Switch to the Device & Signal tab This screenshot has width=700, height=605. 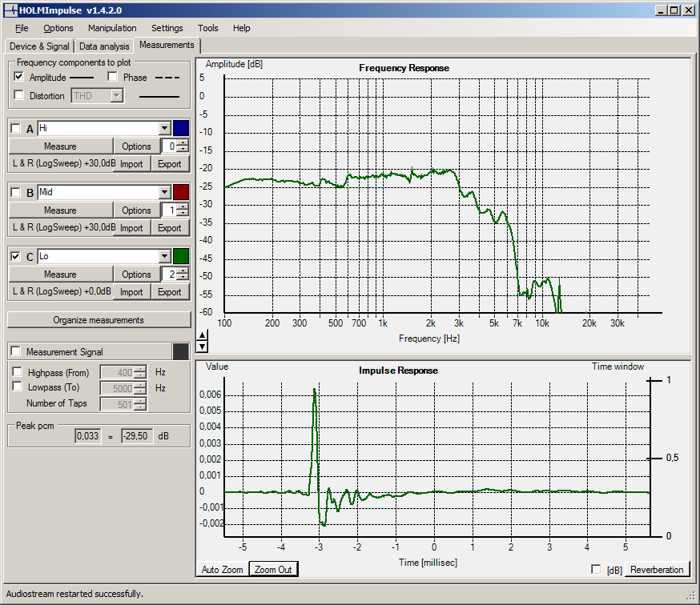[x=39, y=46]
